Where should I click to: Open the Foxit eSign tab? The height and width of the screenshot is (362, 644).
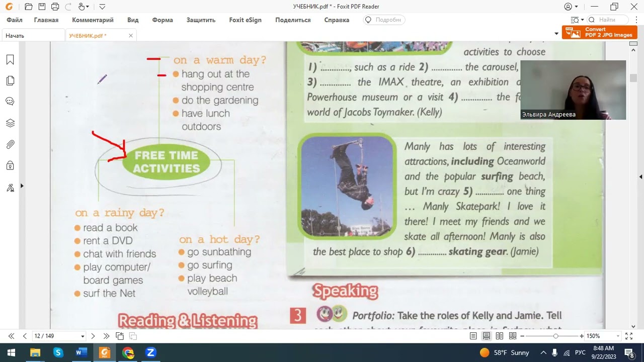[245, 20]
